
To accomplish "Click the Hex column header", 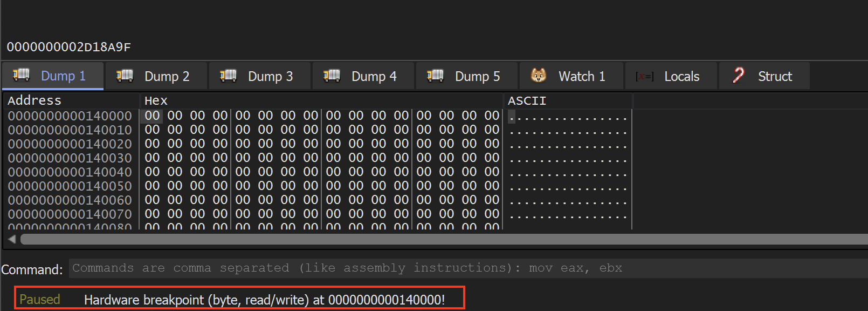I will click(321, 100).
